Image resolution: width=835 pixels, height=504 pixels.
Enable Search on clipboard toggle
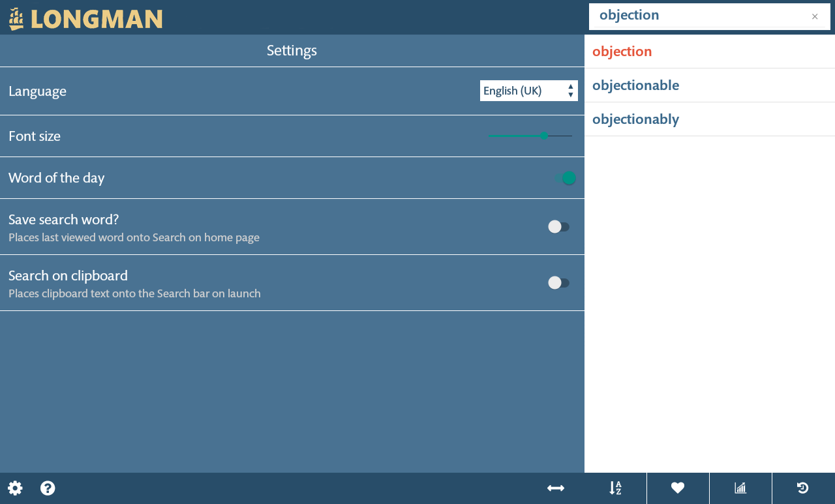[x=559, y=283]
